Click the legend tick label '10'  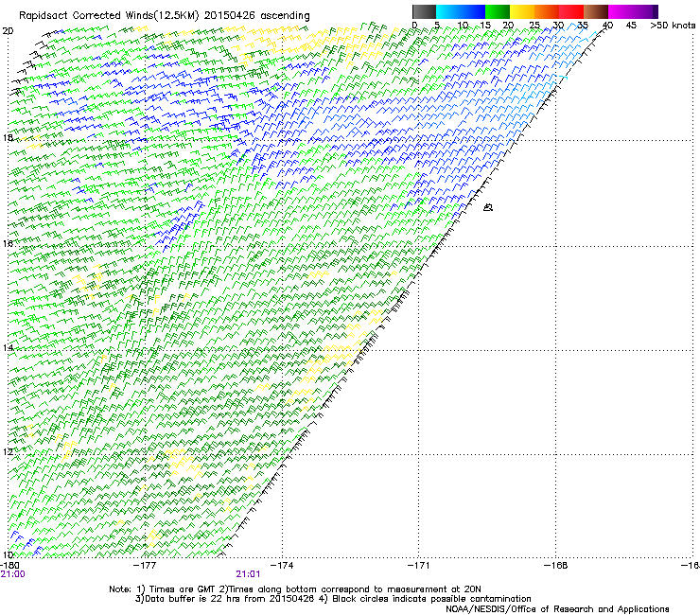pos(463,26)
